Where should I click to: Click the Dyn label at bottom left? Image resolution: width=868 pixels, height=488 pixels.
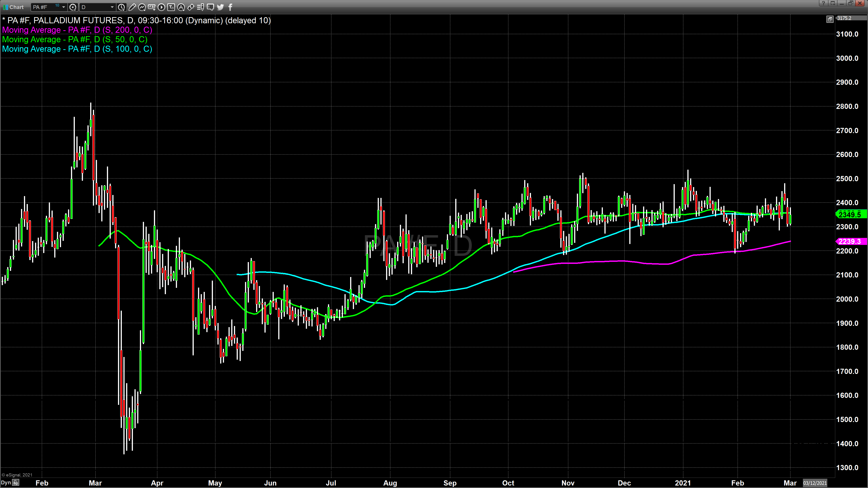(6, 483)
